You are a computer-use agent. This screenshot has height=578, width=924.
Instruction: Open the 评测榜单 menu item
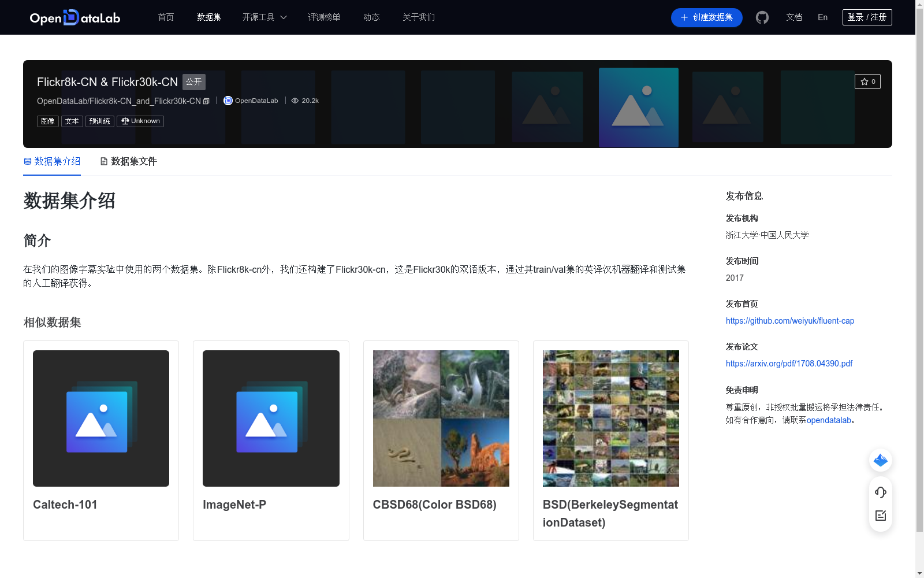324,17
